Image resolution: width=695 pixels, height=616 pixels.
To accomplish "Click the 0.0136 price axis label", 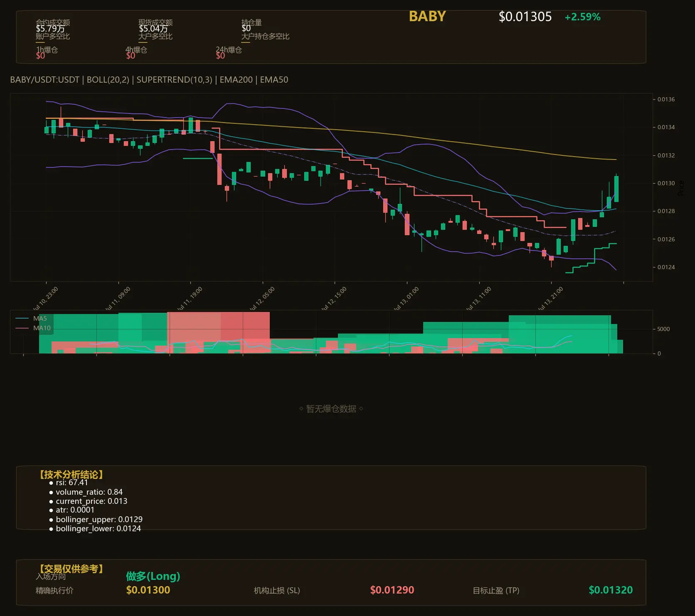I will 666,99.
